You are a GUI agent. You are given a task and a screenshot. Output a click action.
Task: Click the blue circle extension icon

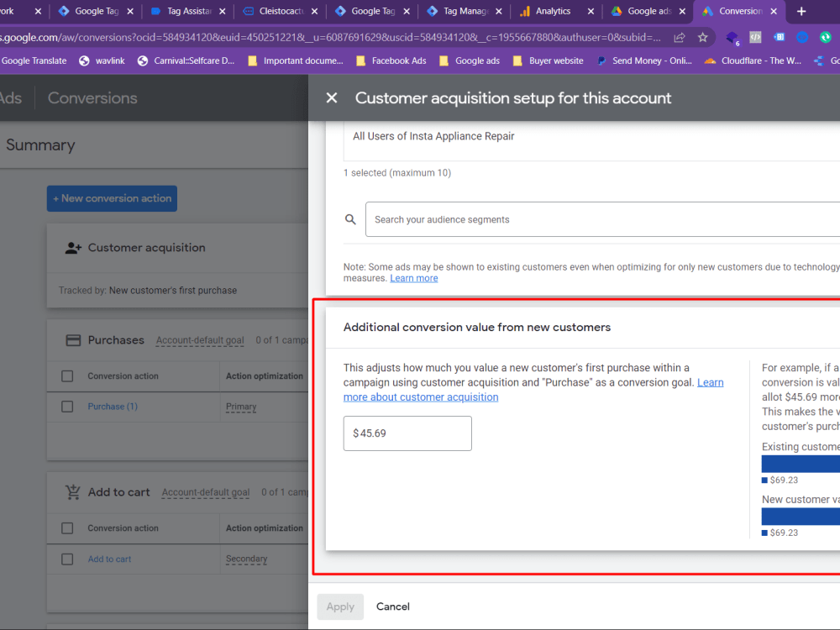802,37
